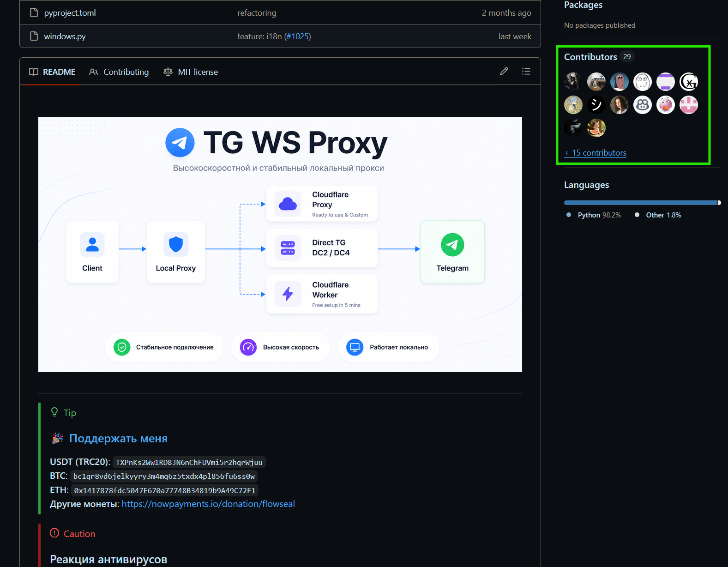Switch to the Contributing tab
Image resolution: width=728 pixels, height=567 pixels.
tap(119, 72)
